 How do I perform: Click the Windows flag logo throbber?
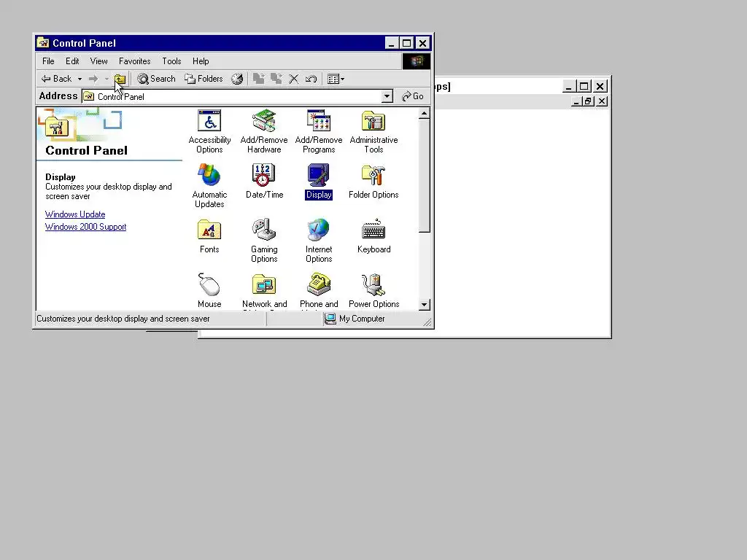(417, 61)
